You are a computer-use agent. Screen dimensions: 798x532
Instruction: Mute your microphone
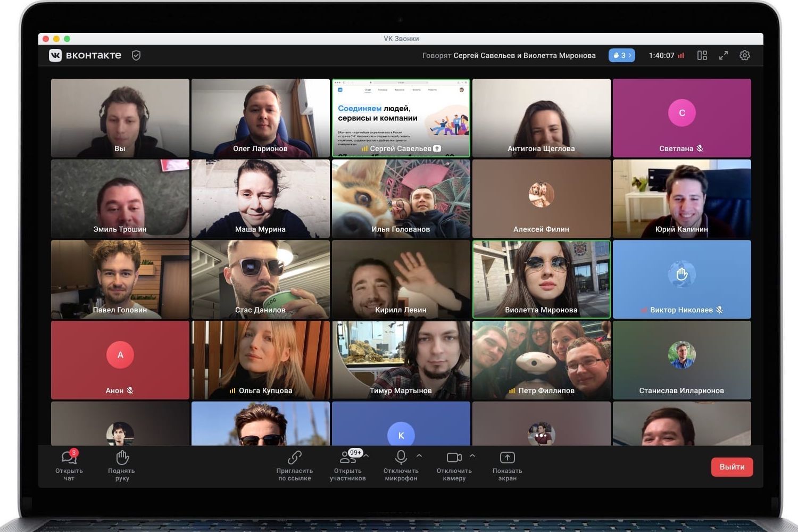click(401, 465)
